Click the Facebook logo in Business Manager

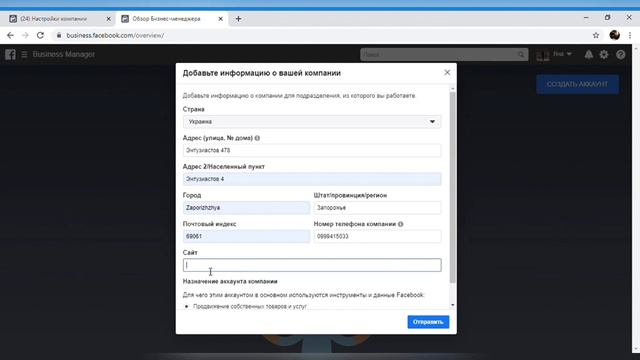11,54
